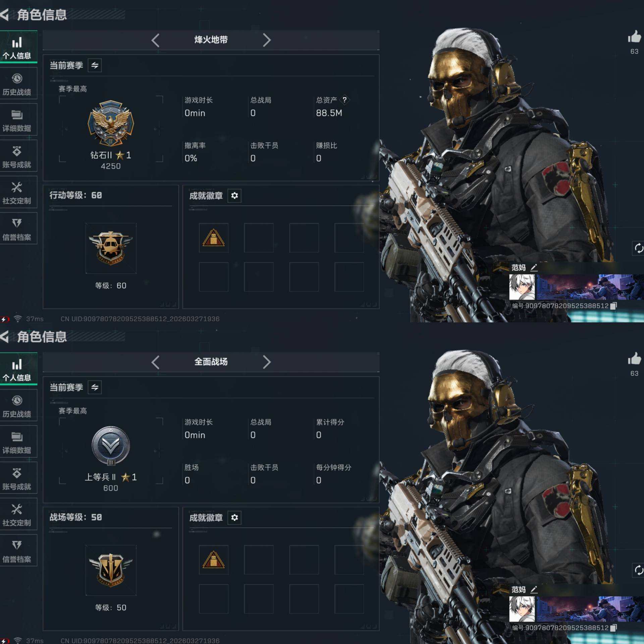644x644 pixels.
Task: Toggle season switch next to top 当前赛季
Action: pos(95,65)
